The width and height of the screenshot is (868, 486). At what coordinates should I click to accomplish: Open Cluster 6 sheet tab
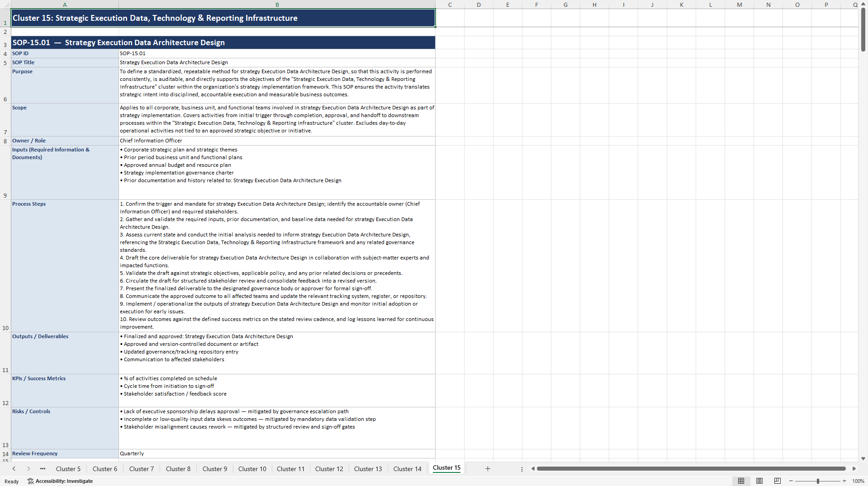(104, 469)
